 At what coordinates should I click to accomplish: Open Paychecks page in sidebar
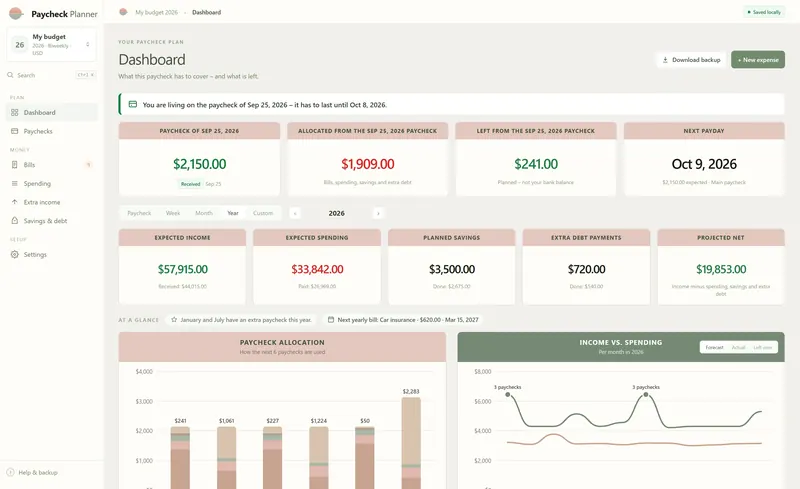(x=52, y=131)
